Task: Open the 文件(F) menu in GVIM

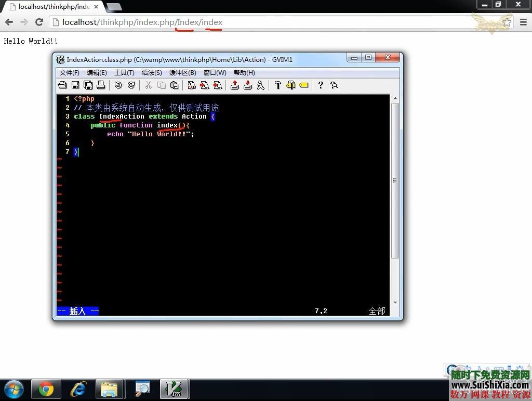Action: (70, 73)
